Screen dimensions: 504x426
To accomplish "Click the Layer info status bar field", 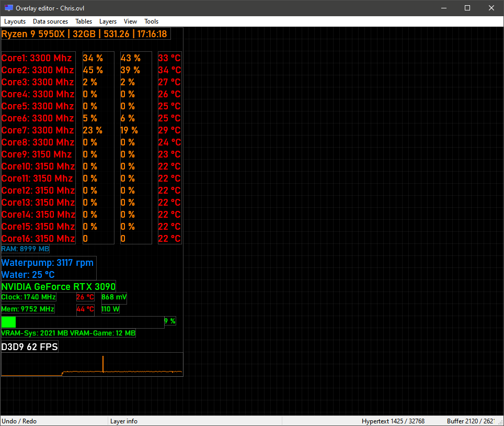I will pyautogui.click(x=195, y=421).
